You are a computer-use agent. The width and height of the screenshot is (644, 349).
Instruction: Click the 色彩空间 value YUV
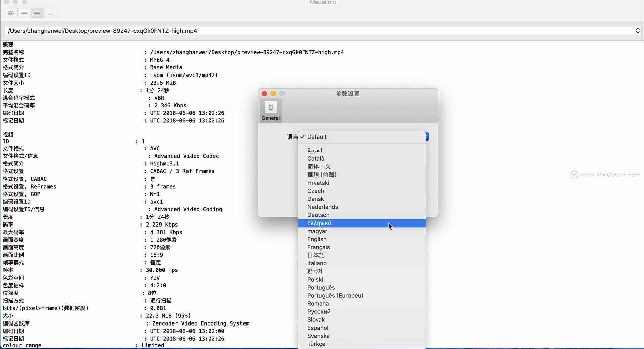pyautogui.click(x=155, y=278)
